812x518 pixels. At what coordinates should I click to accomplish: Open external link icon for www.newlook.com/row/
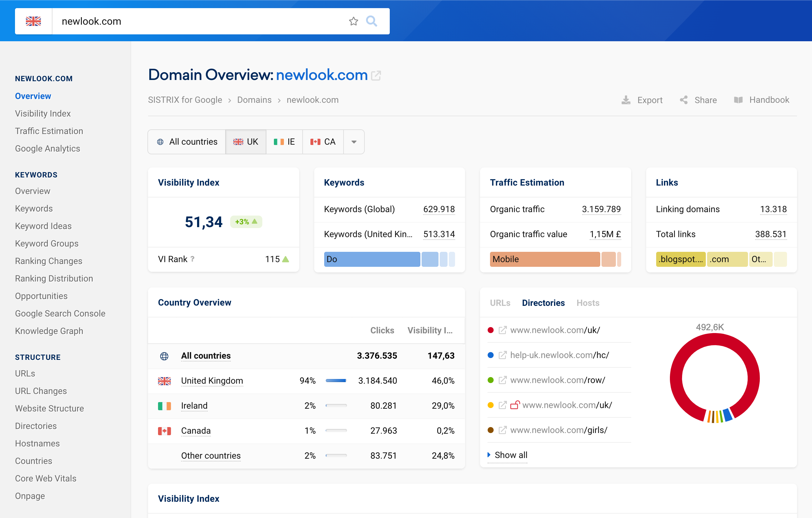pos(503,380)
